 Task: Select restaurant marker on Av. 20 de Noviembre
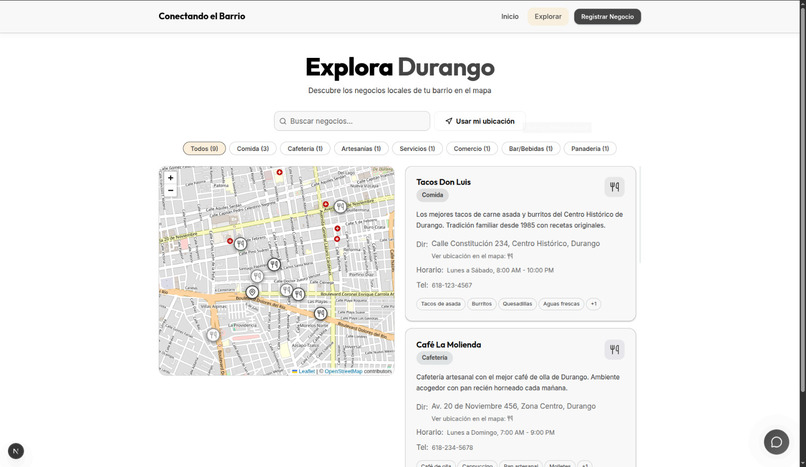coord(340,207)
